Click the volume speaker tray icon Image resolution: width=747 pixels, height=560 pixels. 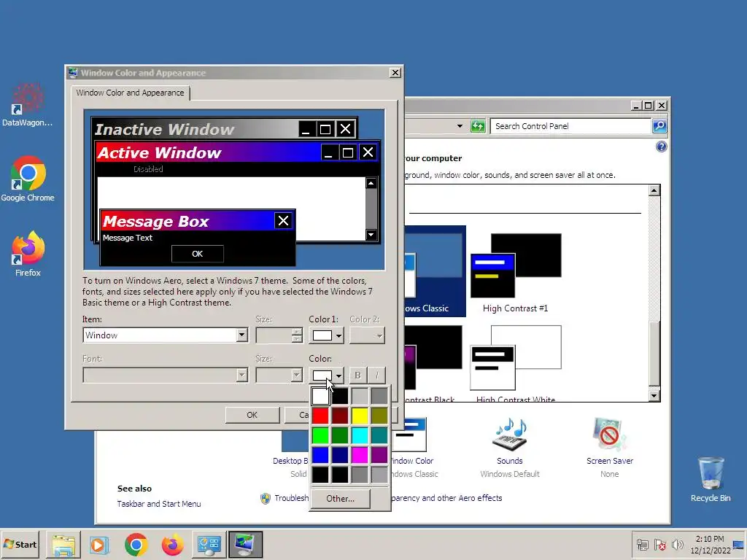click(677, 544)
